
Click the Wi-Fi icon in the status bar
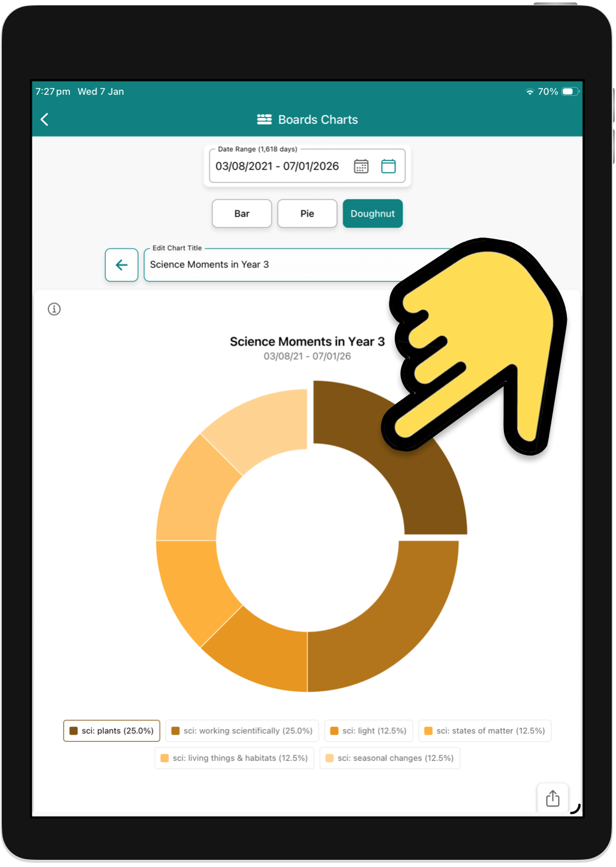[530, 91]
